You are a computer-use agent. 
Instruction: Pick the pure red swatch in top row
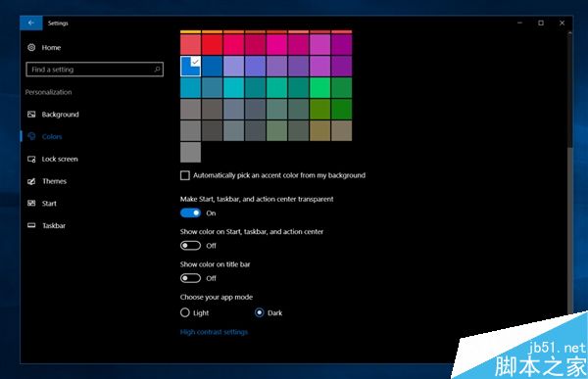(212, 44)
